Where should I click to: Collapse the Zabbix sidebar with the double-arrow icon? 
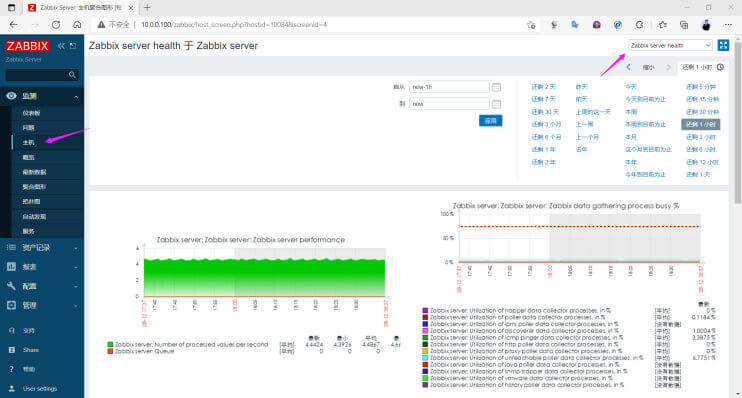[61, 46]
